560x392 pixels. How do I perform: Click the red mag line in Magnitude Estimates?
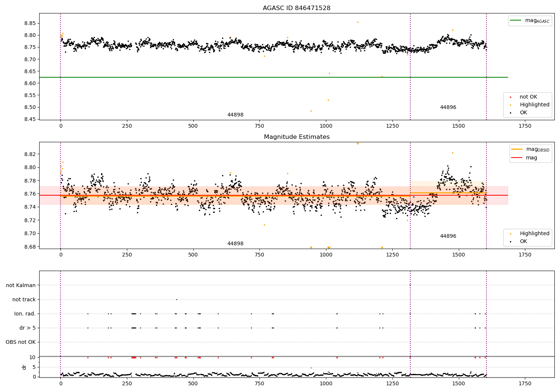pos(274,195)
